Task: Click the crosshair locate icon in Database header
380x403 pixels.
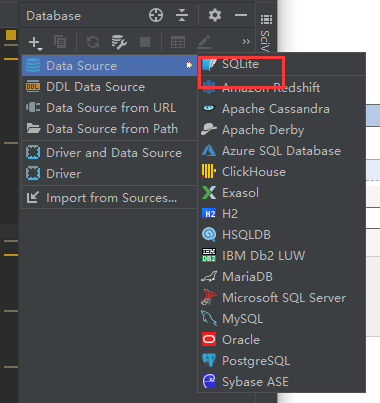Action: (x=156, y=15)
